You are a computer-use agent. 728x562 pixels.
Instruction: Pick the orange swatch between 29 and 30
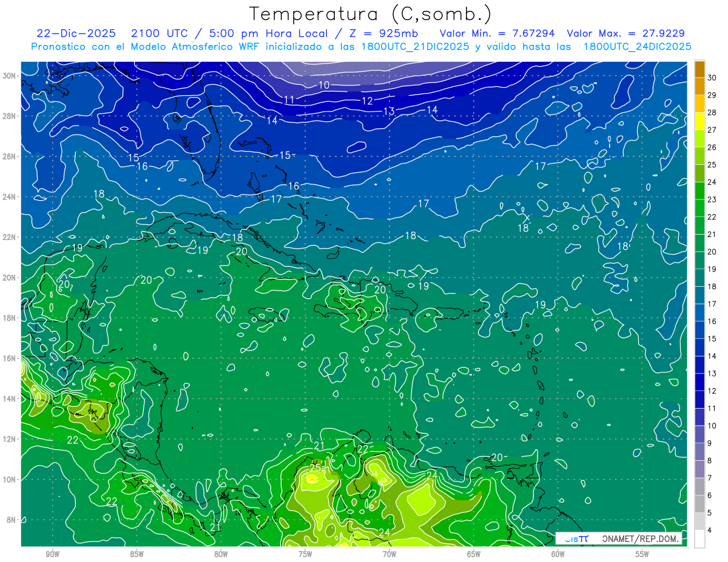699,86
